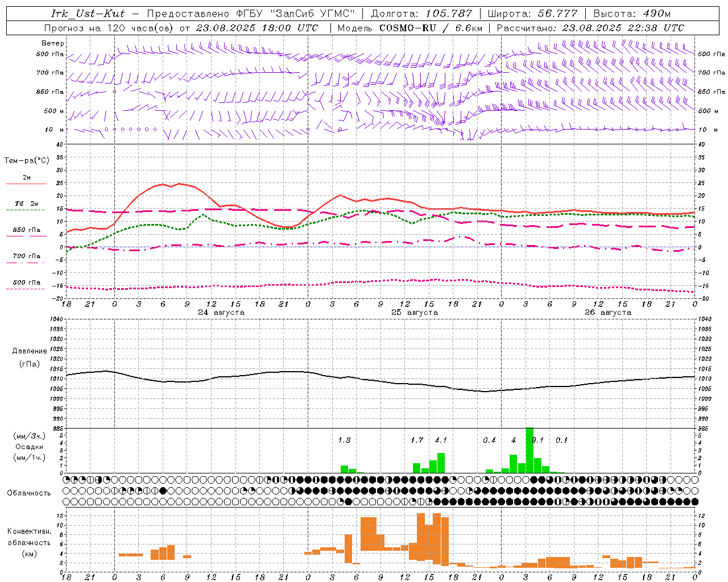Click the Высота: 490м header field
The height and width of the screenshot is (582, 728).
[632, 14]
